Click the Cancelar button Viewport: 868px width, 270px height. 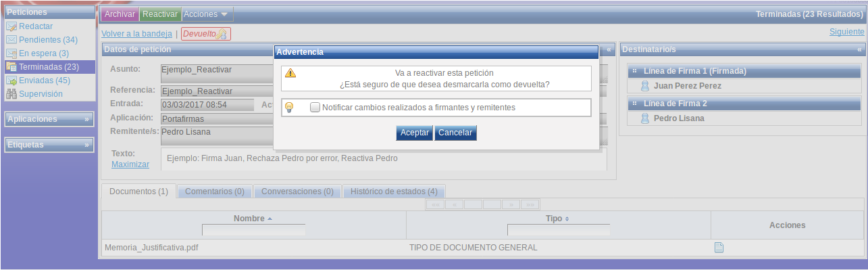(x=455, y=133)
